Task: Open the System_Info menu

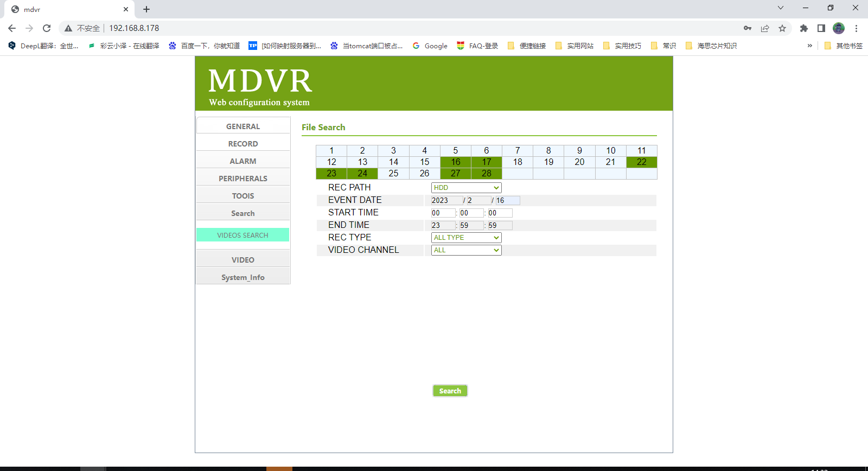Action: point(243,277)
